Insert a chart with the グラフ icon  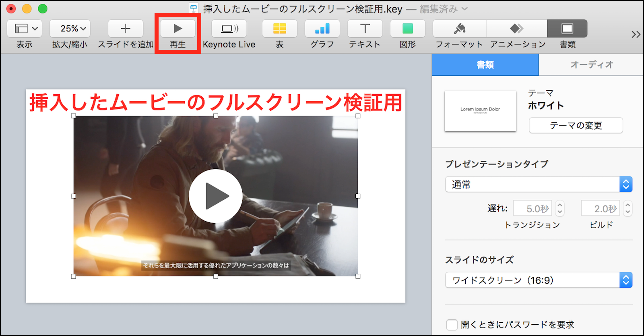(322, 29)
